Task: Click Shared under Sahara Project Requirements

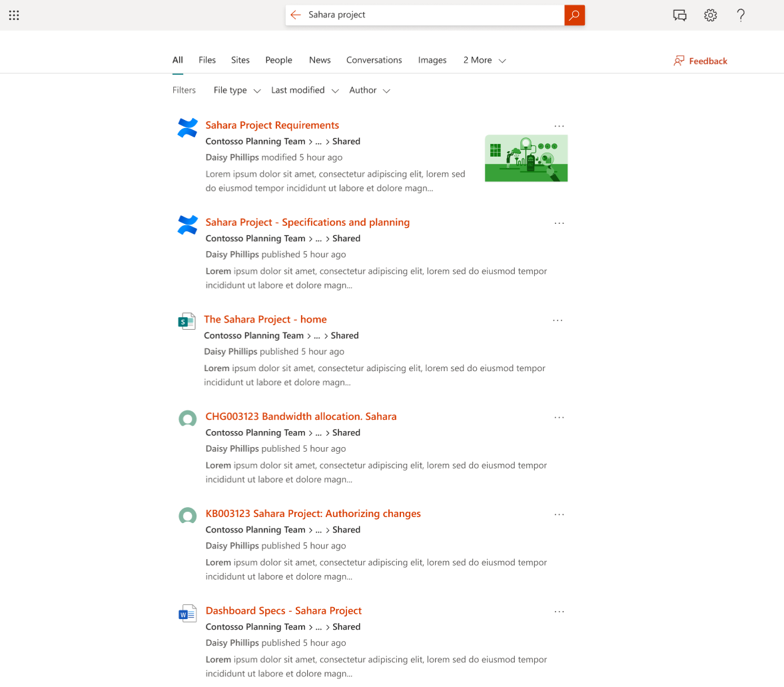Action: tap(346, 142)
